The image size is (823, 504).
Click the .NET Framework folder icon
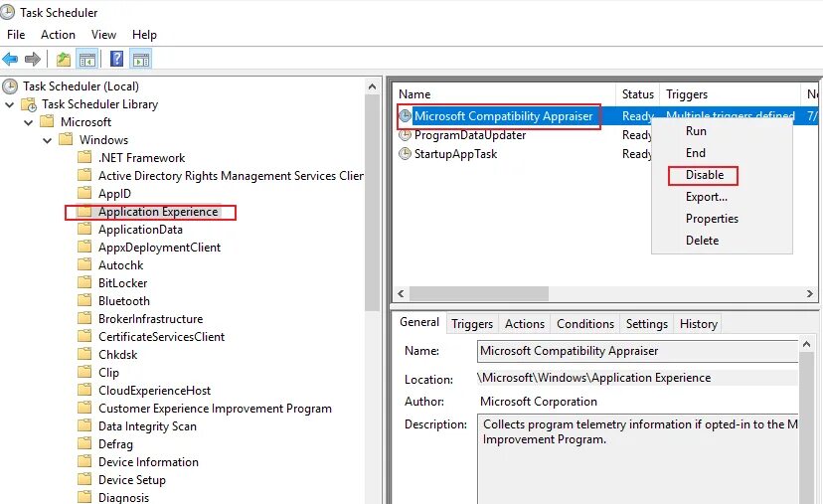click(84, 157)
